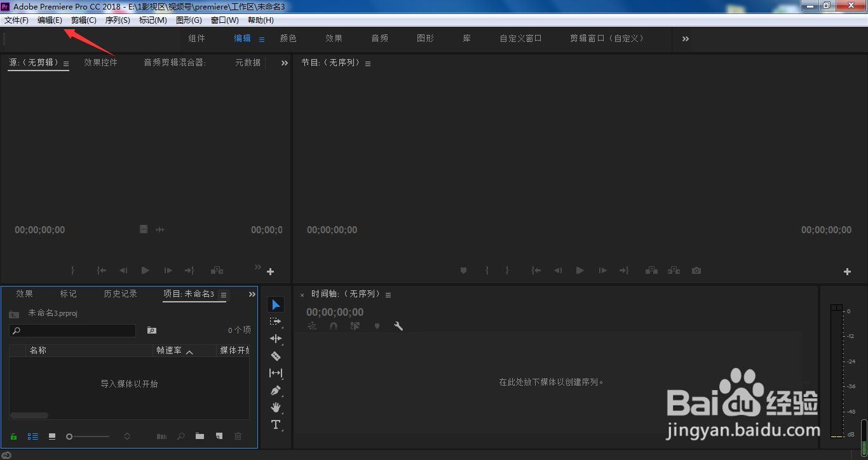Open 剪辑(C) menu

click(x=84, y=20)
